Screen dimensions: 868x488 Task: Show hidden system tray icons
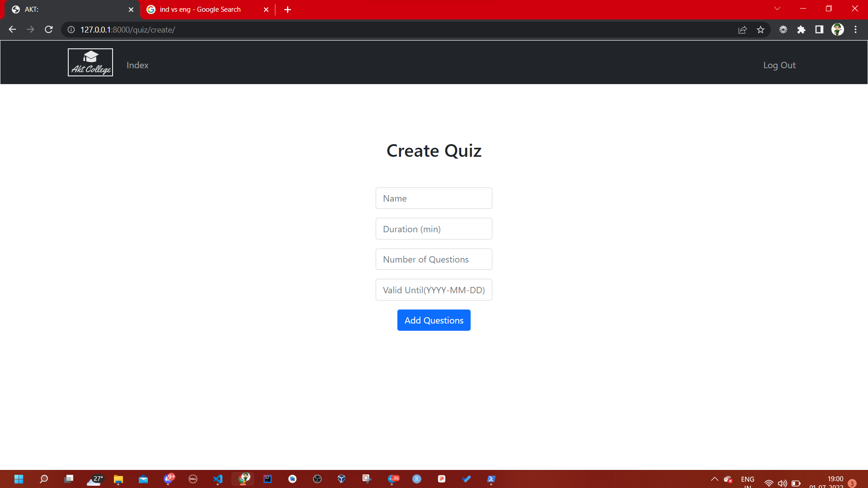click(714, 479)
